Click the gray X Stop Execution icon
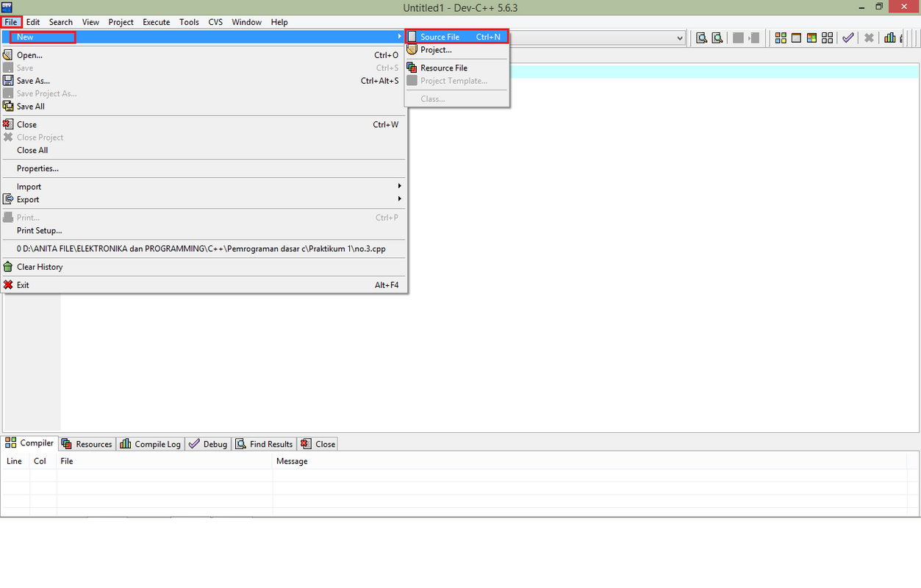921x588 pixels. click(x=869, y=38)
